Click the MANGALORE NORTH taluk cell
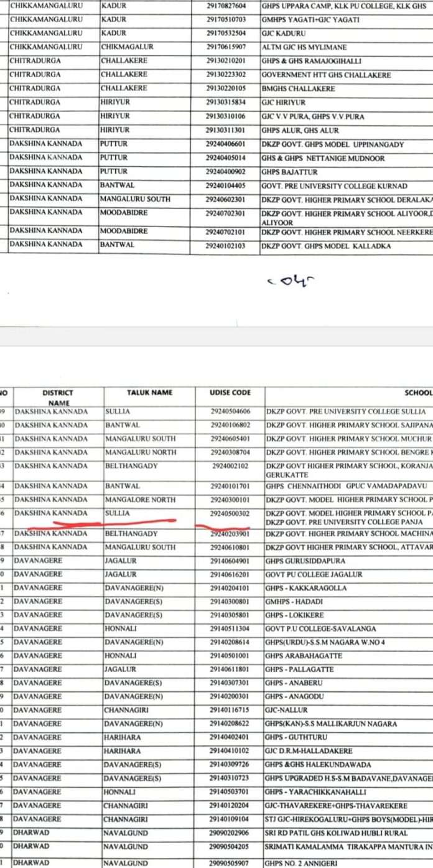Screen dimensions: 433x868 coord(140,500)
